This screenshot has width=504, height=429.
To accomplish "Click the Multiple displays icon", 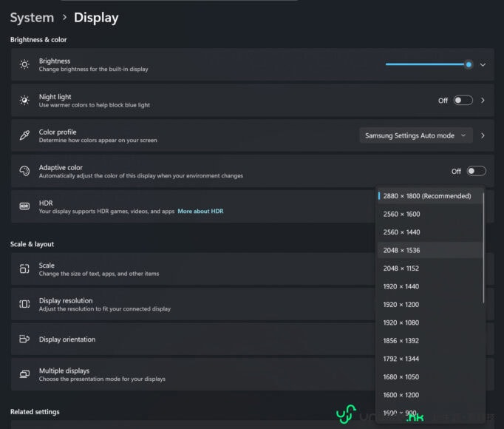I will pyautogui.click(x=24, y=374).
